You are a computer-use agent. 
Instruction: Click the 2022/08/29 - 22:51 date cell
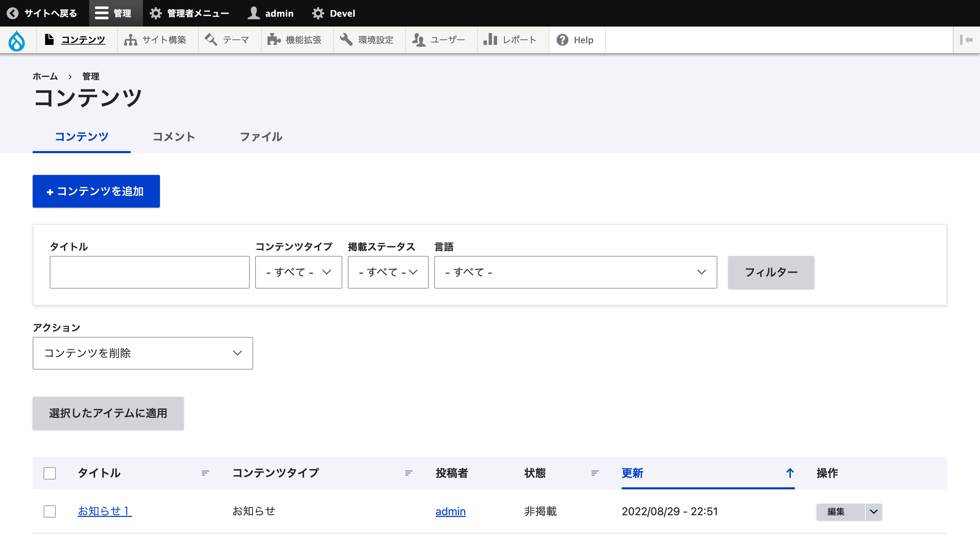pyautogui.click(x=670, y=511)
